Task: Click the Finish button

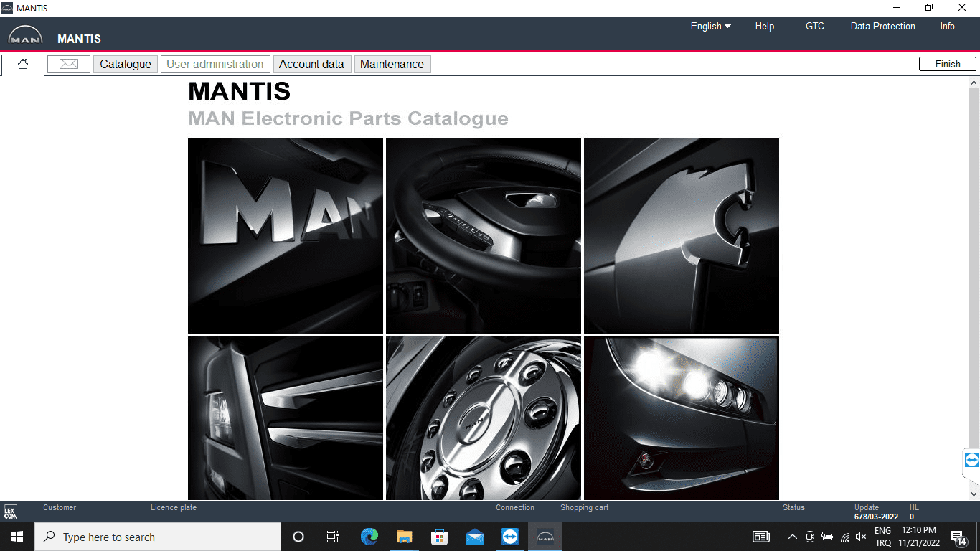Action: (x=947, y=65)
